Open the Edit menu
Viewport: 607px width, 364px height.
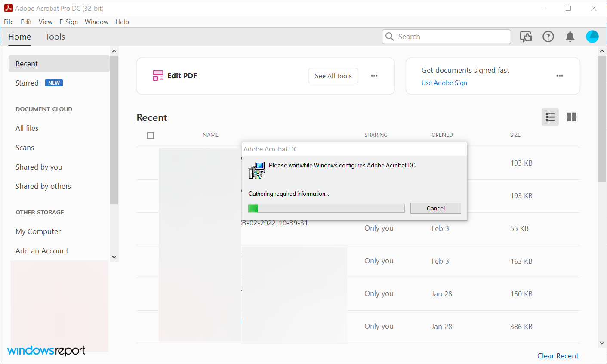pyautogui.click(x=26, y=22)
